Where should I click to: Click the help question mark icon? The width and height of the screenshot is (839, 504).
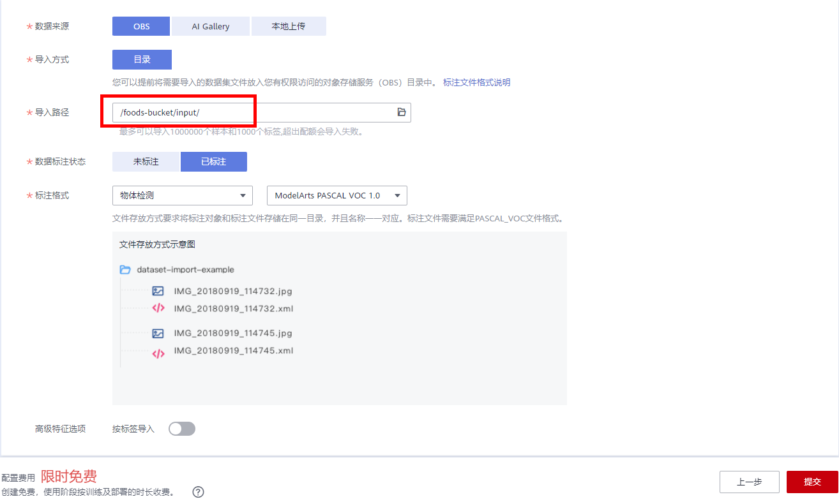[x=198, y=492]
